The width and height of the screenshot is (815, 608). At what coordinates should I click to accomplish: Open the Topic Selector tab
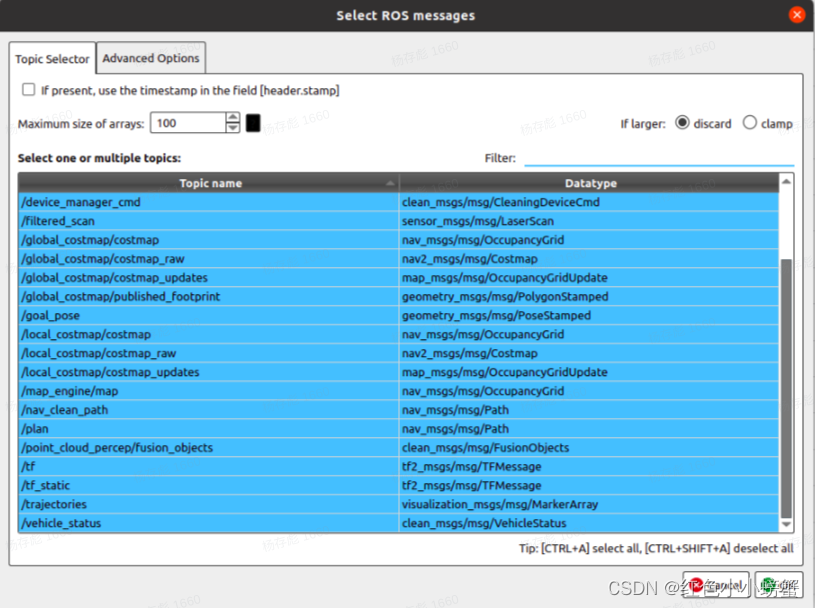pos(52,59)
